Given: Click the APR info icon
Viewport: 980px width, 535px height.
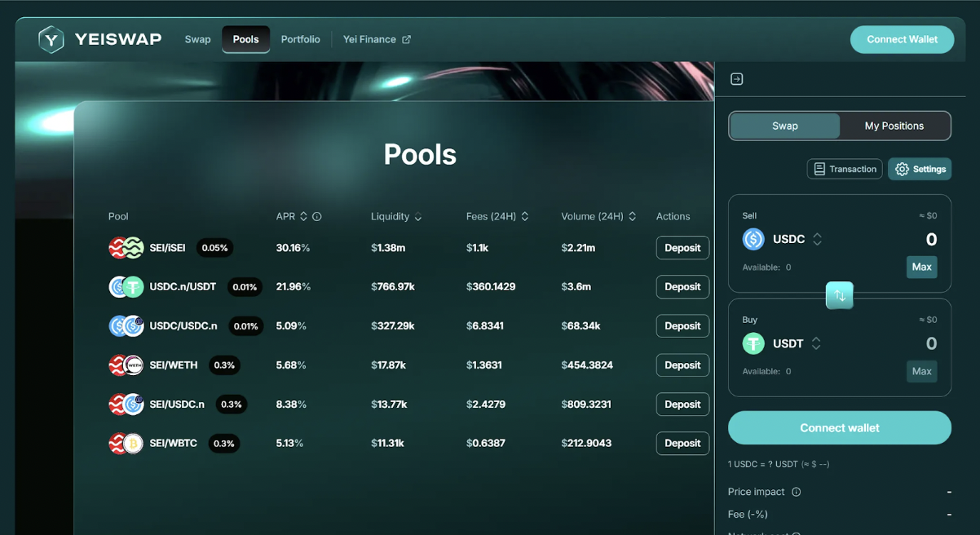Looking at the screenshot, I should (x=317, y=217).
